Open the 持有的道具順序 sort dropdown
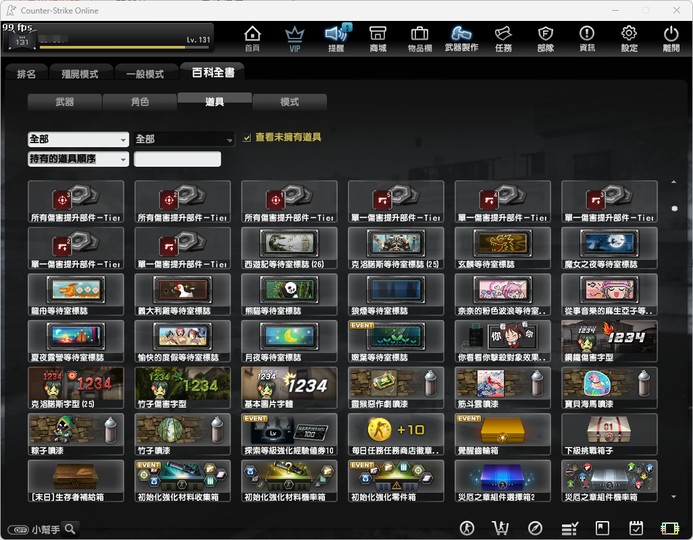693x540 pixels. pos(78,159)
